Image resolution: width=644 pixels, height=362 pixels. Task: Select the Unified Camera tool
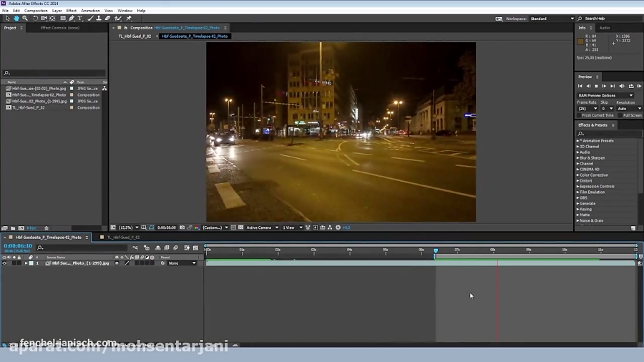44,19
